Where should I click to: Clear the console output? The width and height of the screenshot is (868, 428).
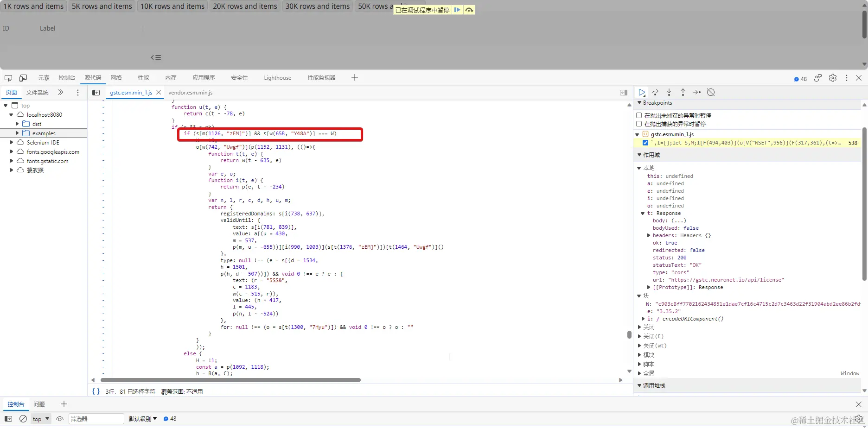point(23,419)
